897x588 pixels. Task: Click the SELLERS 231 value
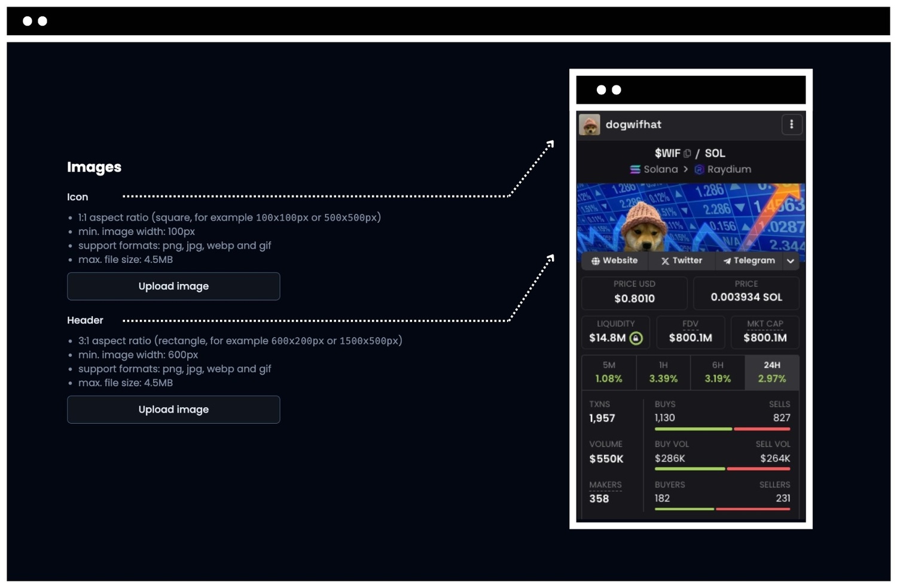tap(783, 498)
